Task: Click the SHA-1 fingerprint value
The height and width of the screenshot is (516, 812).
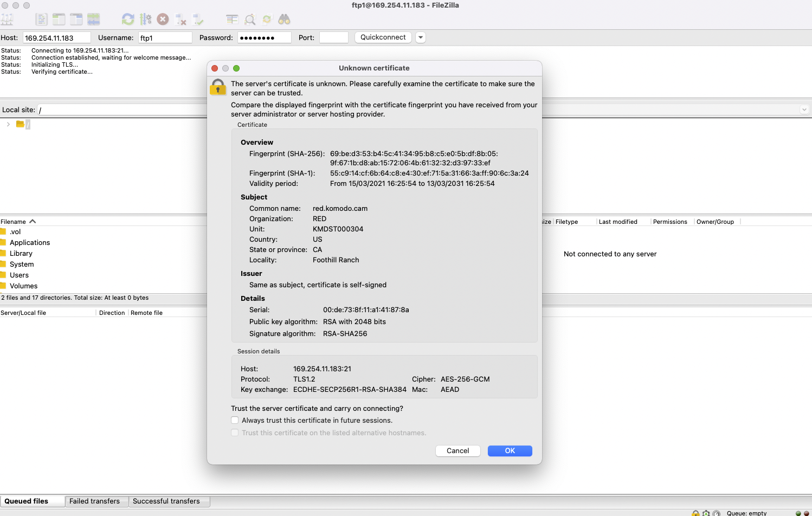Action: pyautogui.click(x=429, y=173)
